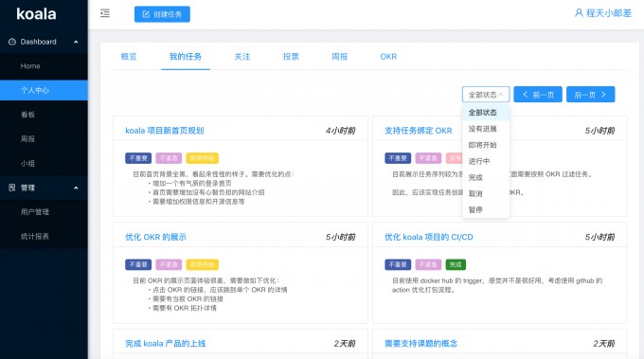This screenshot has height=359, width=644.
Task: Click the green 完成 status tag
Action: 456,264
